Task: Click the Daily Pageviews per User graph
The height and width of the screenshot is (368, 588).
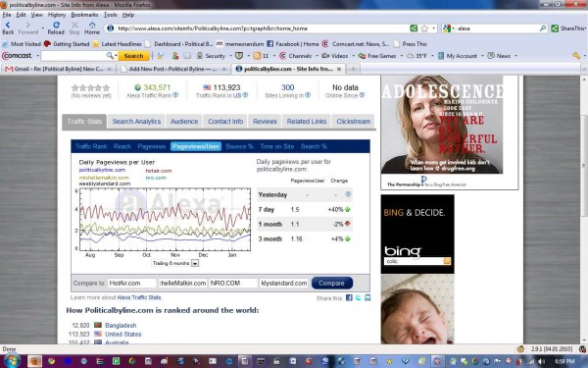Action: point(165,219)
